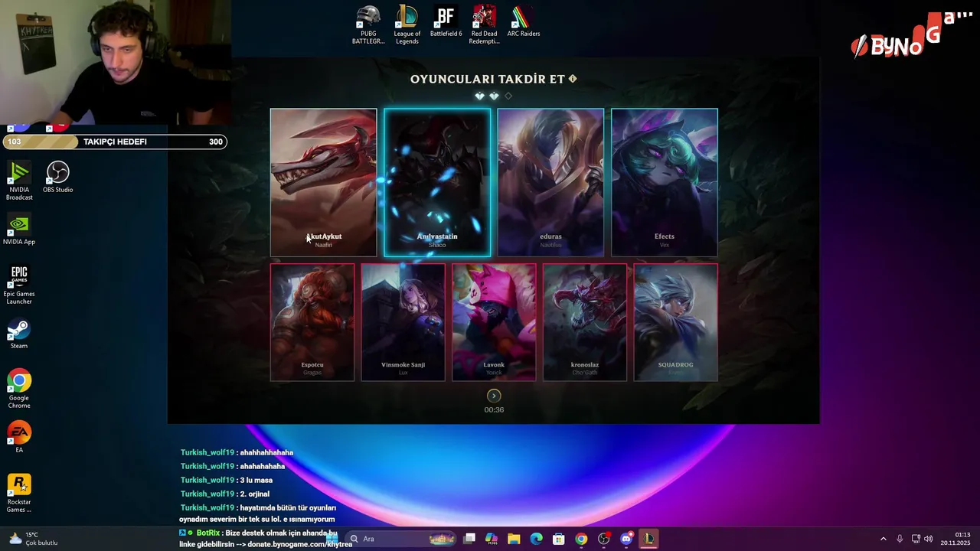
Task: Click the BotRix username in the chat
Action: point(208,533)
